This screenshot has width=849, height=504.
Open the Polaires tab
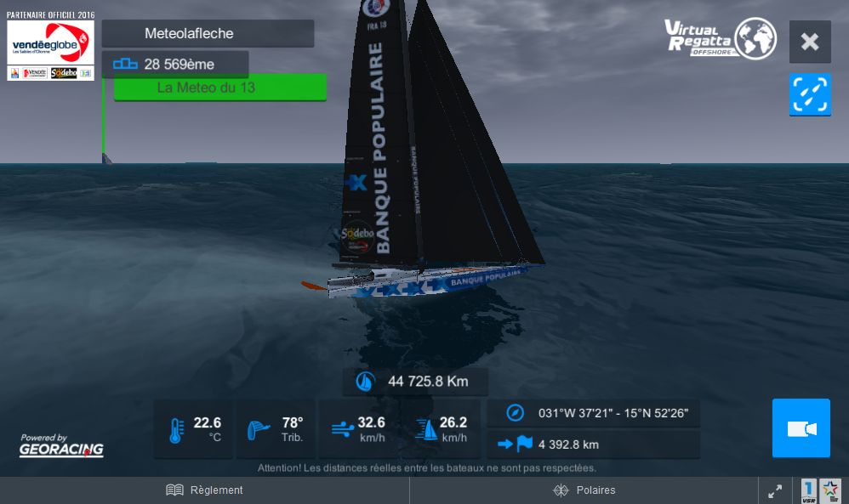click(584, 490)
